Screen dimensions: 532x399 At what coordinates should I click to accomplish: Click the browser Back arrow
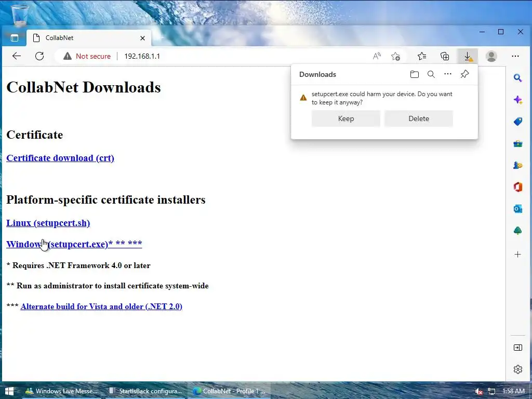point(16,56)
